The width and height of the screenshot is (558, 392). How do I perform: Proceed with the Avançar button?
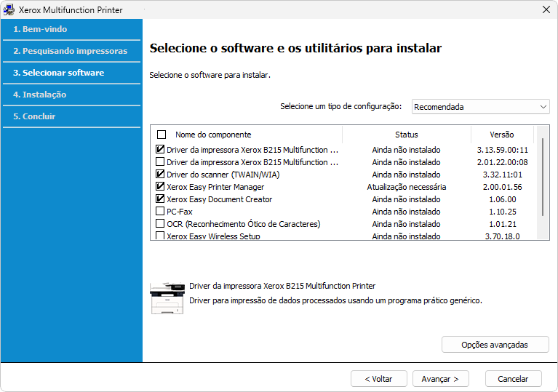(x=441, y=379)
